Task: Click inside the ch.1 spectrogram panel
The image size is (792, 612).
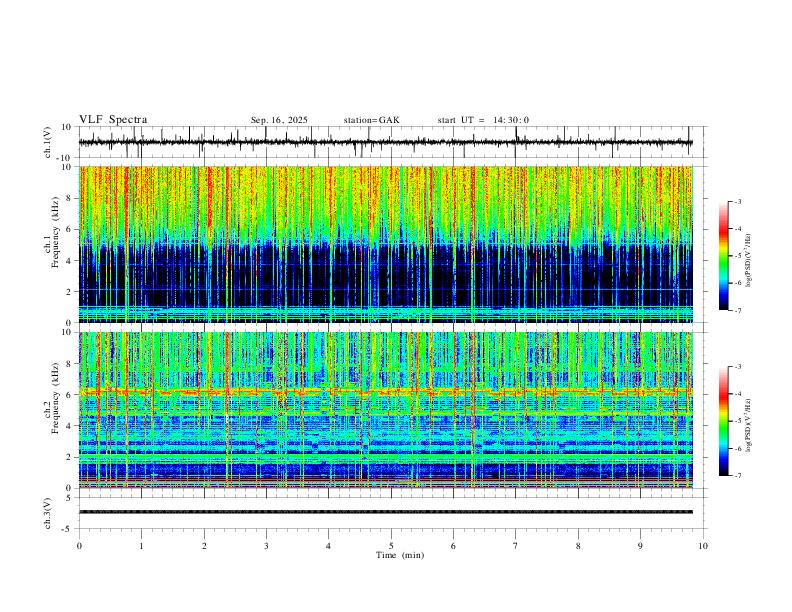Action: click(385, 244)
